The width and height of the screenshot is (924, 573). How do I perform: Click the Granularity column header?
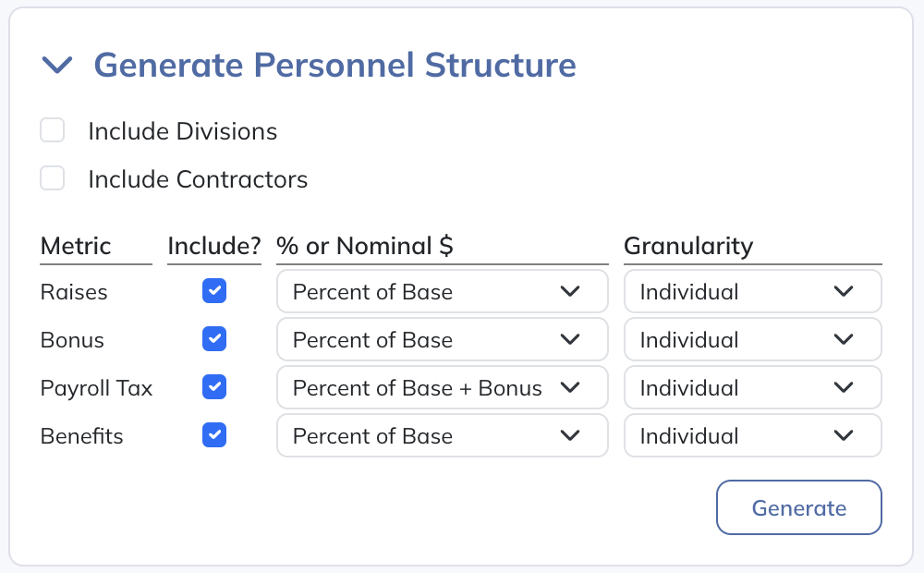click(688, 246)
